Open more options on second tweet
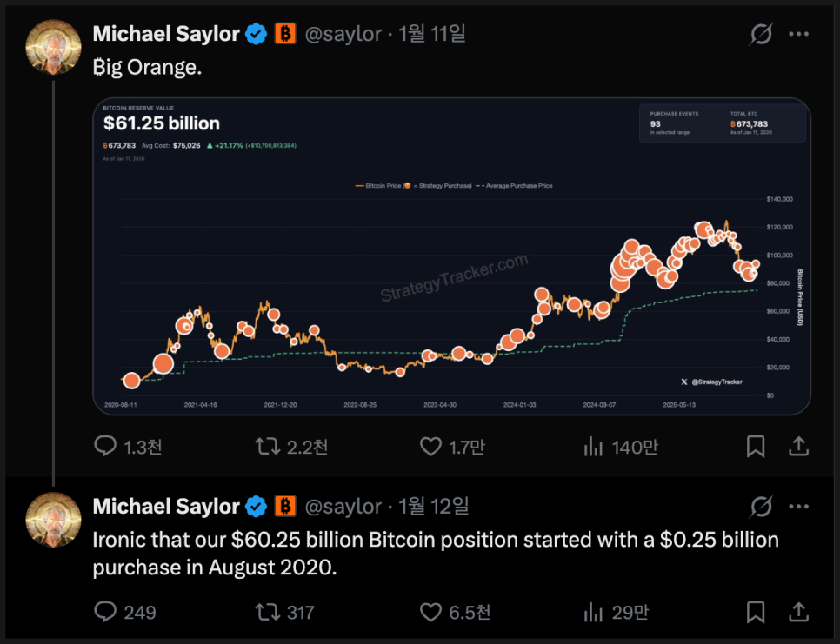This screenshot has width=840, height=644. point(798,506)
